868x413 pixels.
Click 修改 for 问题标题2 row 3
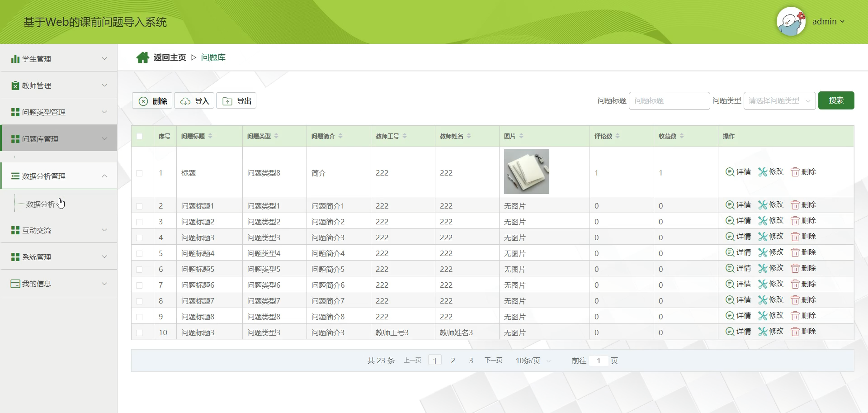click(x=771, y=221)
